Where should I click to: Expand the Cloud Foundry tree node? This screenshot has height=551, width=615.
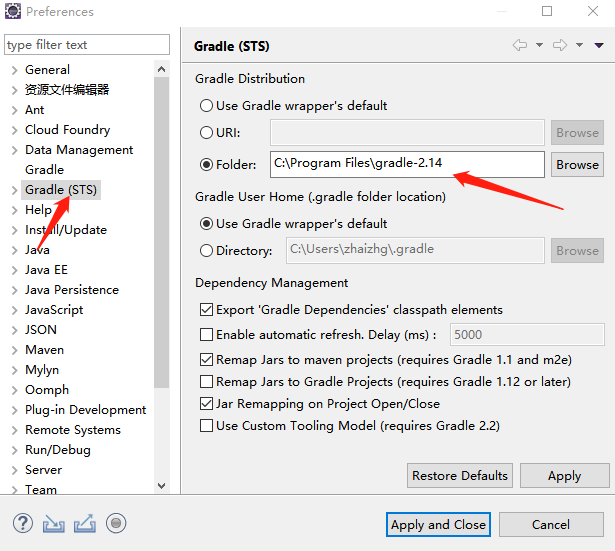(x=15, y=130)
